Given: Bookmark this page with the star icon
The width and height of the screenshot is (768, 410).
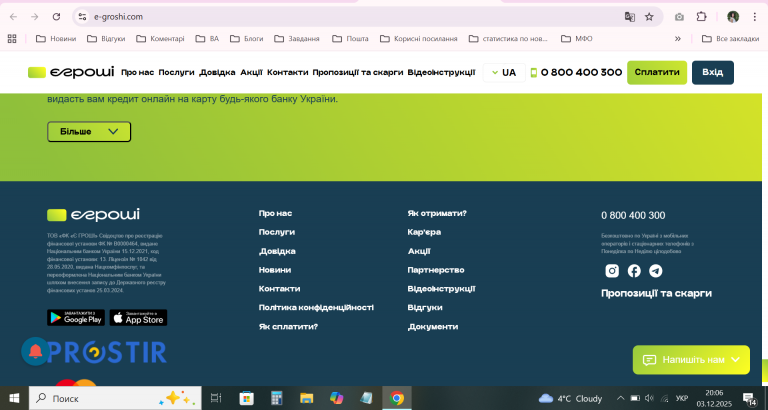Looking at the screenshot, I should click(x=649, y=17).
